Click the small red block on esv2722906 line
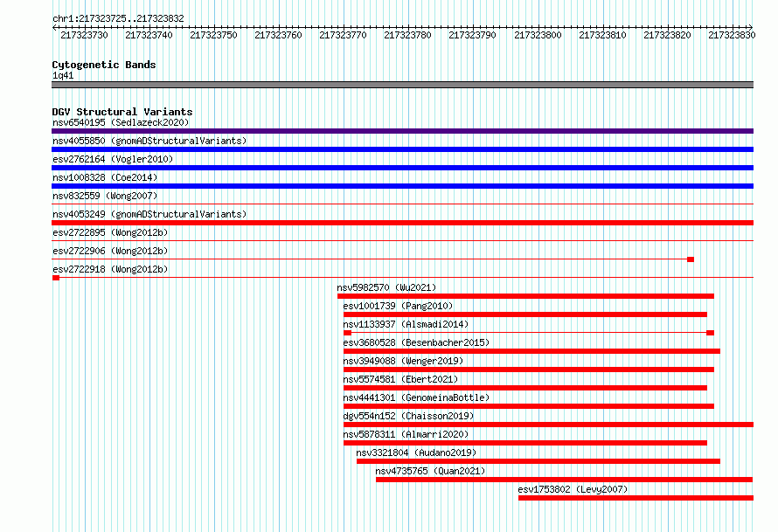Viewport: 778px width, 532px height. coord(691,259)
